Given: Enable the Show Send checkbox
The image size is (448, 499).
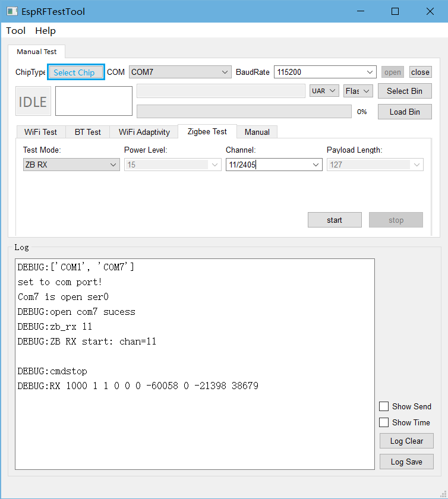Looking at the screenshot, I should (x=384, y=406).
